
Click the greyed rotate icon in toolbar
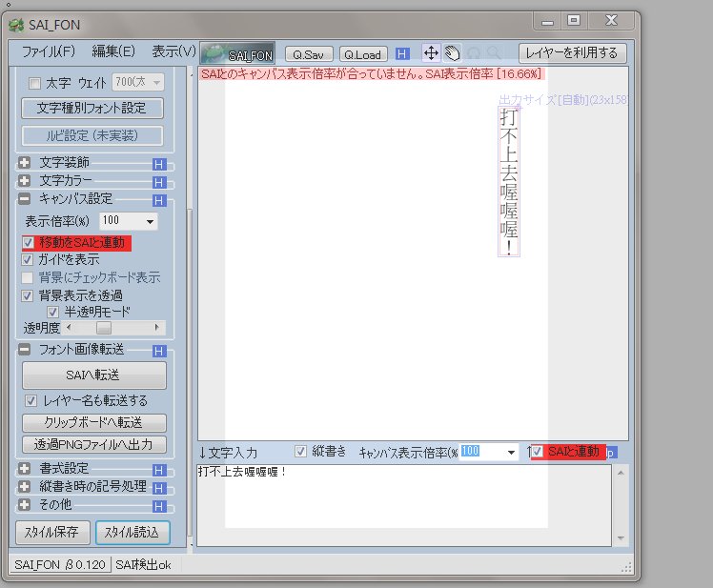pos(474,53)
